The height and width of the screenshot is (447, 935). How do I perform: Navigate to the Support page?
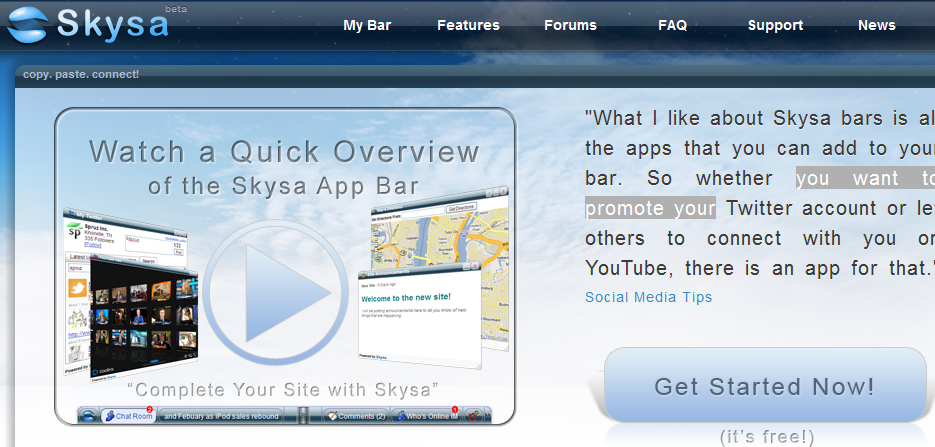tap(775, 25)
